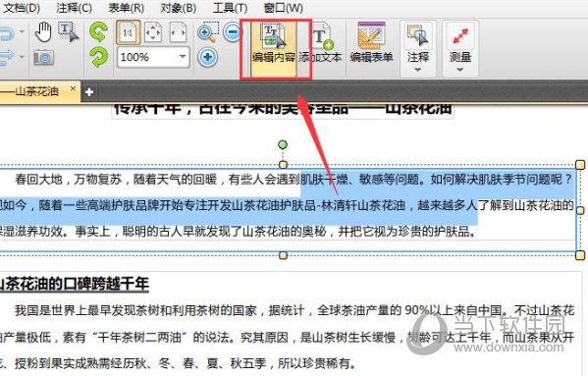Set view to actual size 1:1
This screenshot has width=588, height=376.
[129, 33]
